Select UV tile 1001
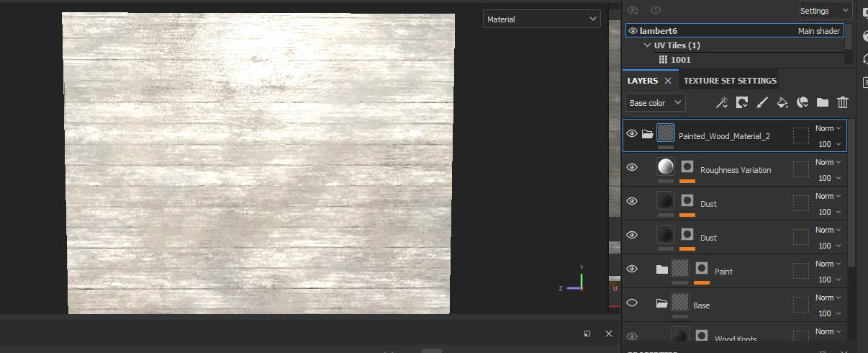This screenshot has height=353, width=868. pos(681,60)
